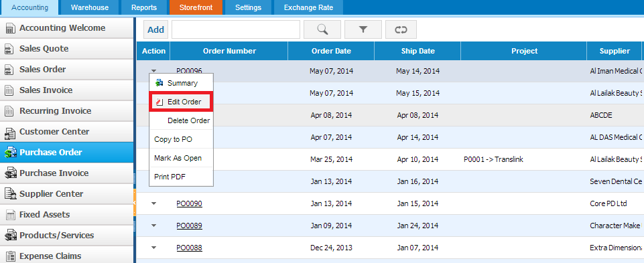
Task: Expand action arrow for PO0089 row
Action: click(x=154, y=226)
